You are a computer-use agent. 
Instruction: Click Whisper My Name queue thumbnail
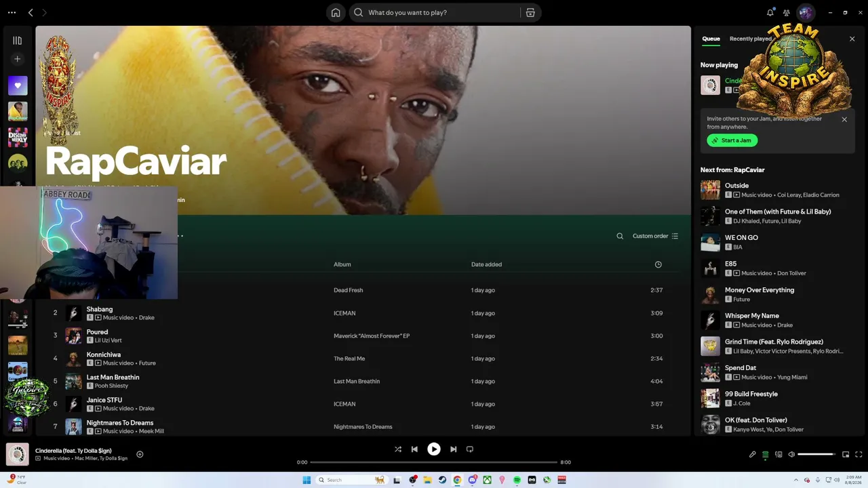[x=710, y=320]
